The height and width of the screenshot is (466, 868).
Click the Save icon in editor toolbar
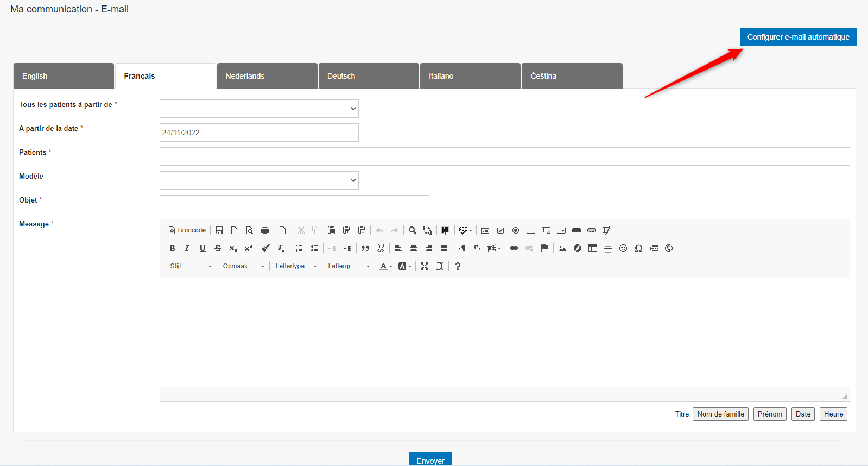(219, 230)
